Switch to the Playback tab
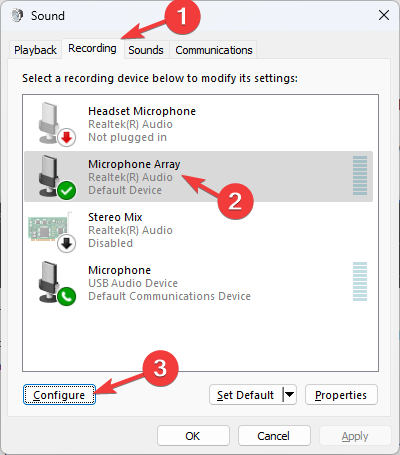400x455 pixels. pos(35,50)
